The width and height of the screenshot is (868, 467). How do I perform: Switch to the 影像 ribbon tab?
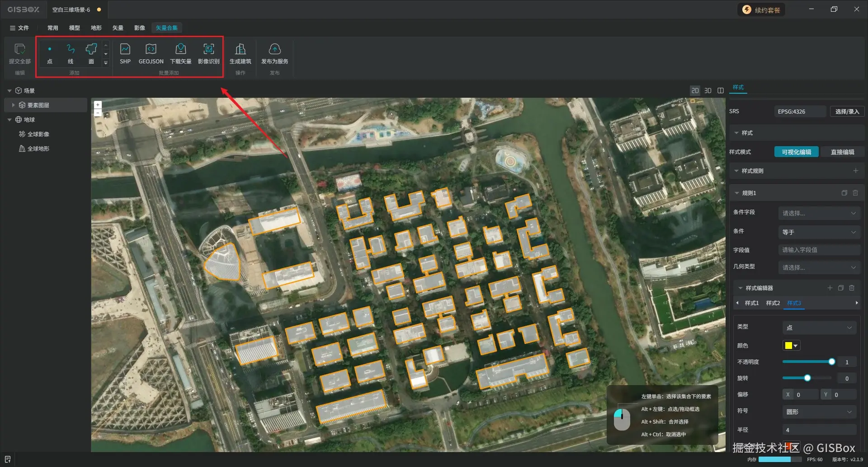[140, 28]
